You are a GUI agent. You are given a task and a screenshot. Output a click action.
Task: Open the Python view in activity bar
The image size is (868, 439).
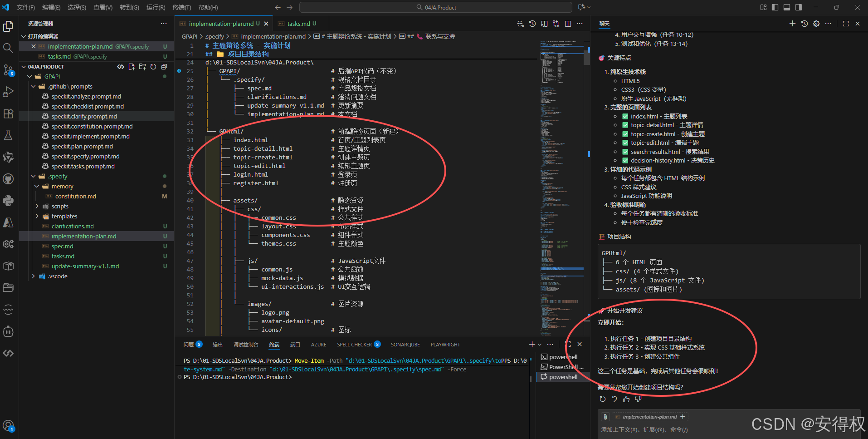click(8, 201)
